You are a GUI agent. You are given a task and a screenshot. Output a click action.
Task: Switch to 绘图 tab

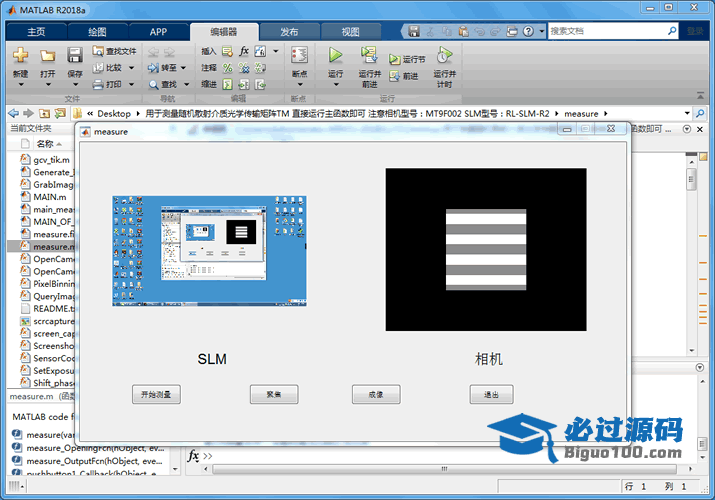tap(97, 32)
